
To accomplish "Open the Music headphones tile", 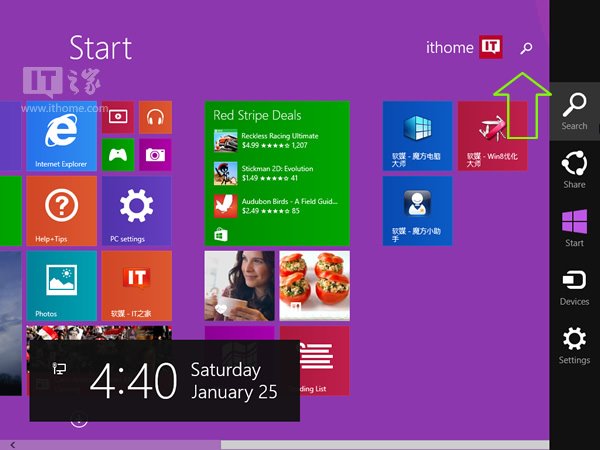I will (x=155, y=117).
